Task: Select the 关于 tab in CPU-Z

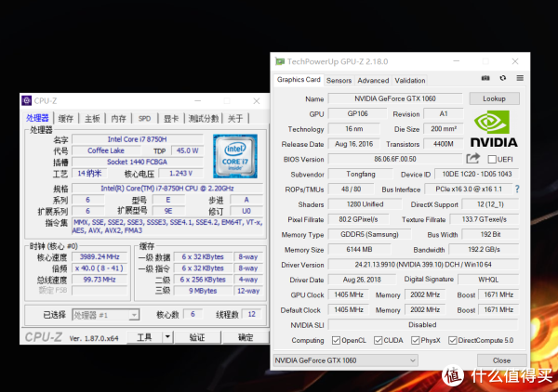Action: tap(235, 118)
